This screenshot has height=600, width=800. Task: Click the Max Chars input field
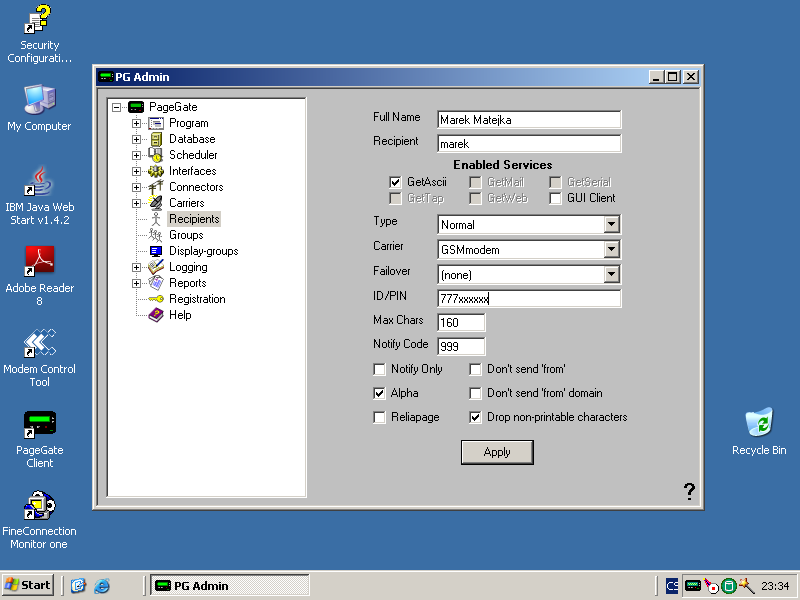[461, 322]
